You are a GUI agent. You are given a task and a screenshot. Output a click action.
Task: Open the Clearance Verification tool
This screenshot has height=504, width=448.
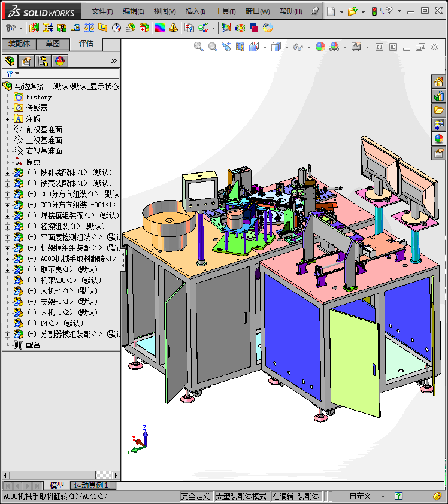point(48,28)
